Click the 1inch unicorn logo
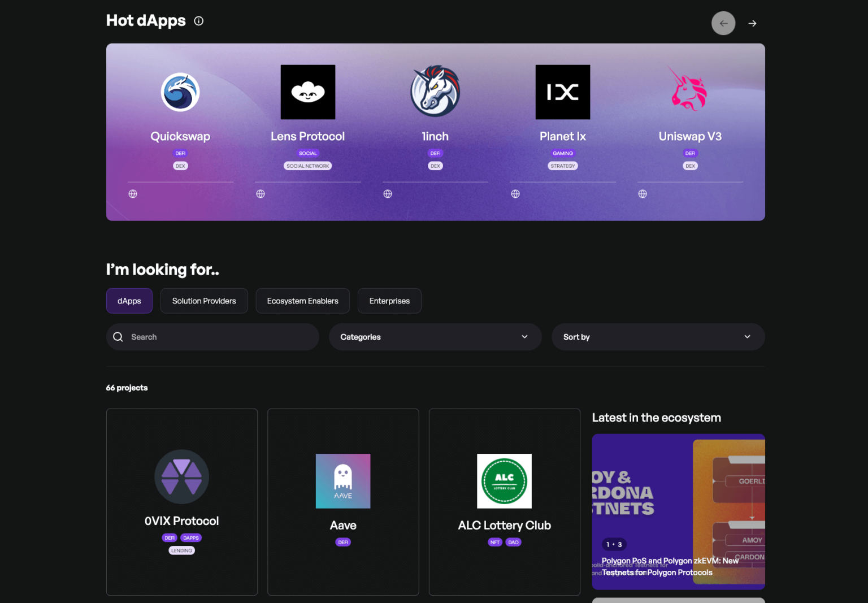The width and height of the screenshot is (868, 603). pos(435,92)
